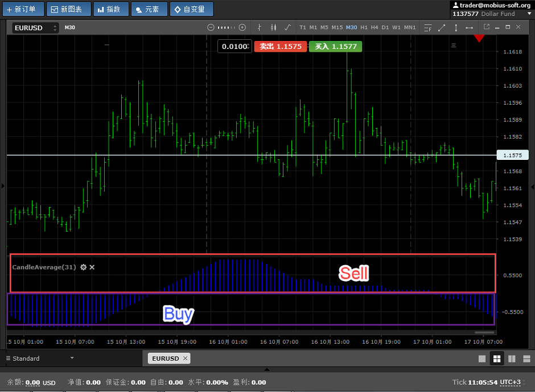Switch to horizontal rows chart layout
The height and width of the screenshot is (392, 535).
[x=526, y=358]
